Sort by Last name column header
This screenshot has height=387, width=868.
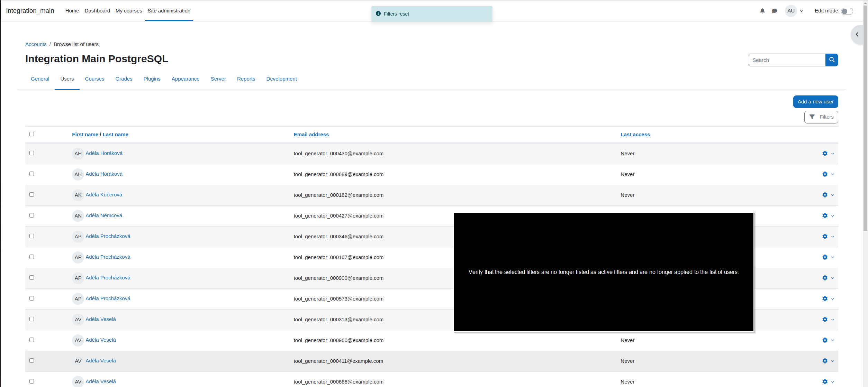coord(116,135)
